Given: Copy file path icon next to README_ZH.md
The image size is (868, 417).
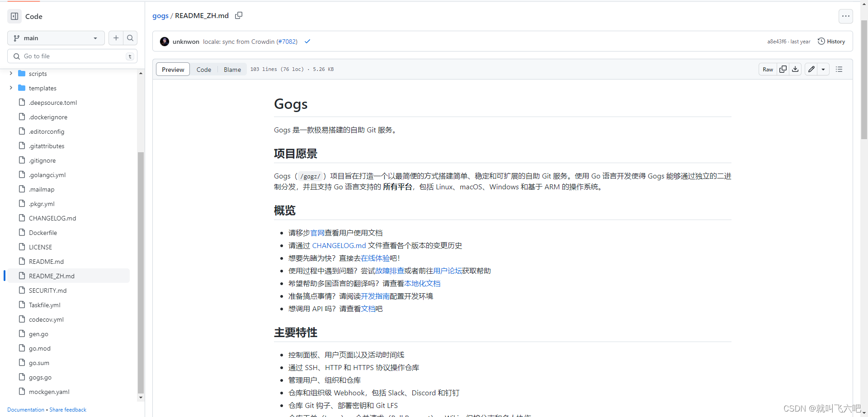Looking at the screenshot, I should 239,15.
